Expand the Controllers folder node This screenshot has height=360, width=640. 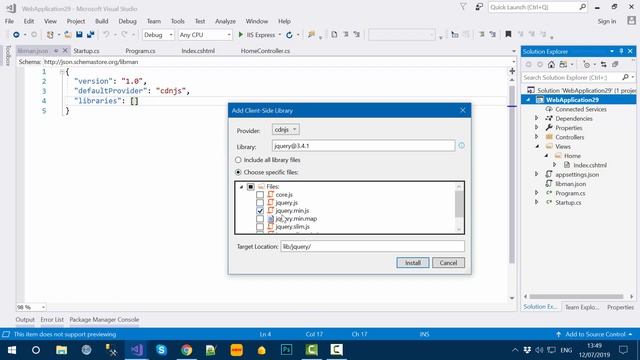537,137
